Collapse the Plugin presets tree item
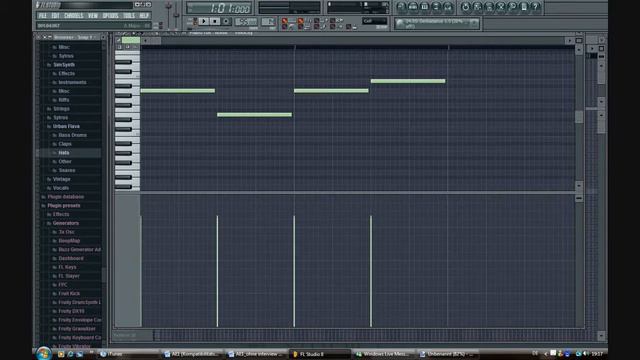This screenshot has width=640, height=360. [x=64, y=206]
